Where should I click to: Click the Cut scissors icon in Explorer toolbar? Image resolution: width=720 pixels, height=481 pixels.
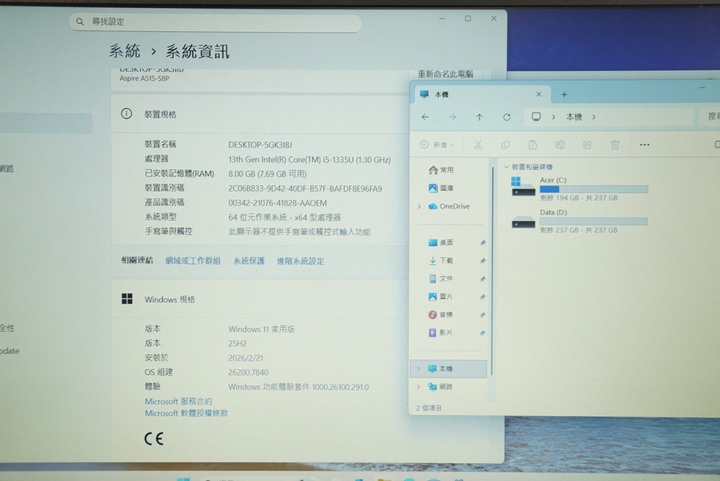[x=478, y=145]
